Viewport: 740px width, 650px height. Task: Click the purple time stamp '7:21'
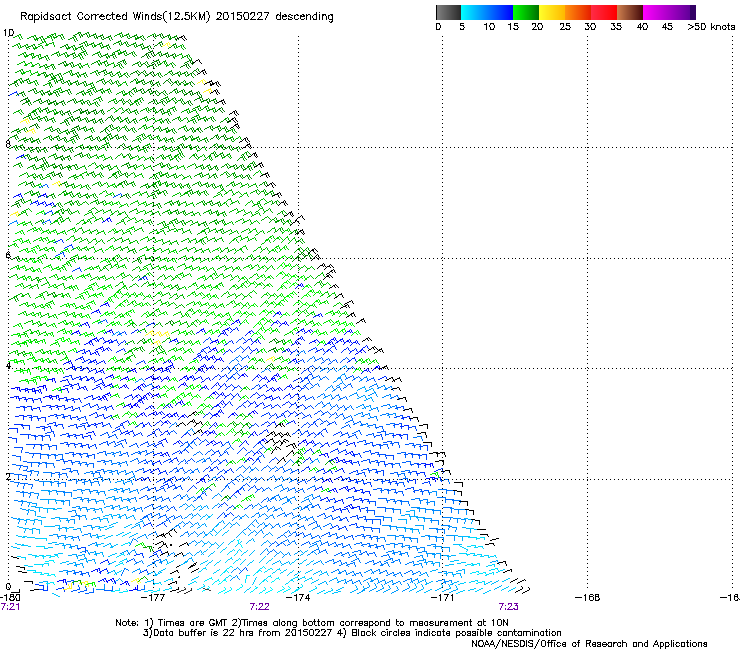pos(10,607)
